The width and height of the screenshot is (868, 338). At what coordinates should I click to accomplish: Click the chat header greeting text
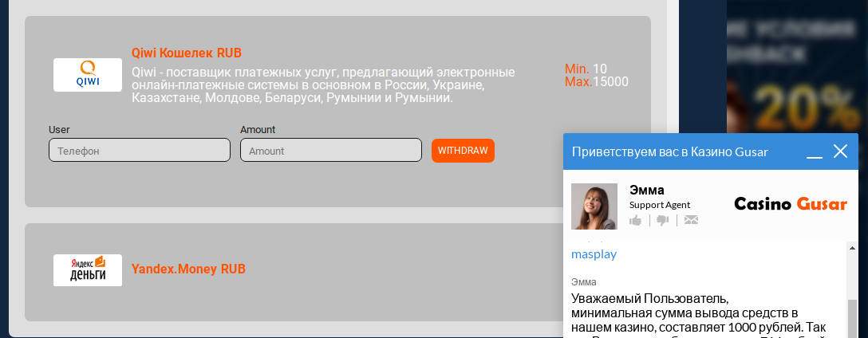click(670, 151)
